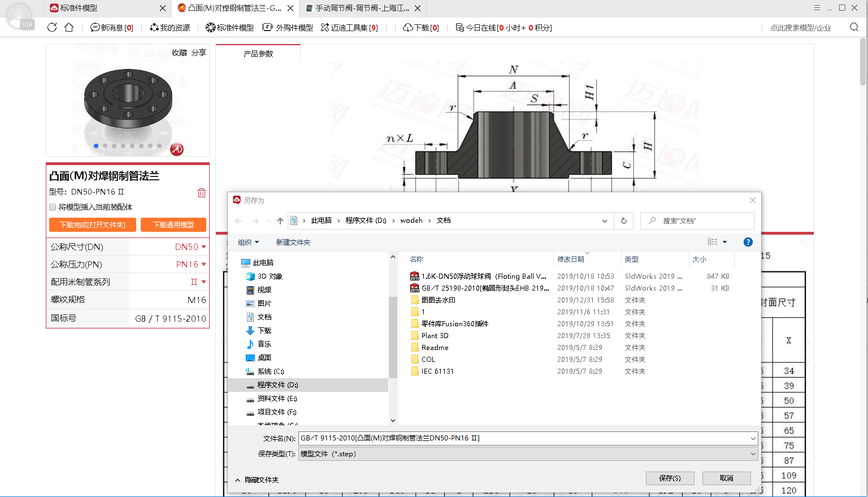Open the hamburger menu icon in title bar
Image resolution: width=868 pixels, height=497 pixels.
[x=817, y=8]
